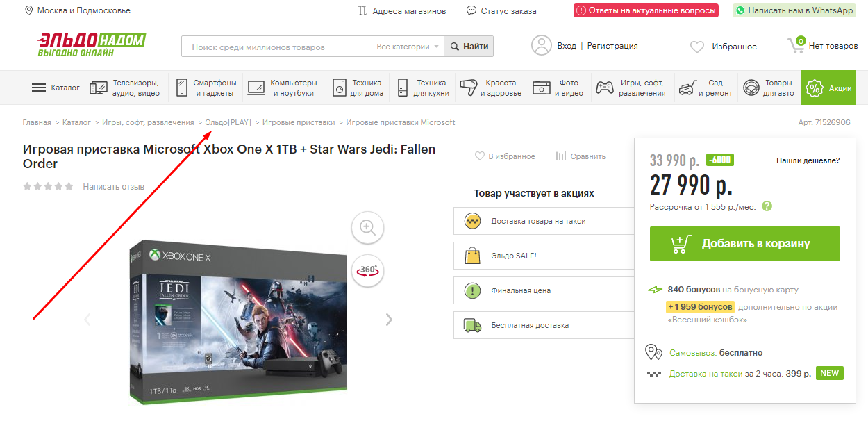Click Нашли дешевле? link
This screenshot has height=421, width=868.
click(808, 160)
